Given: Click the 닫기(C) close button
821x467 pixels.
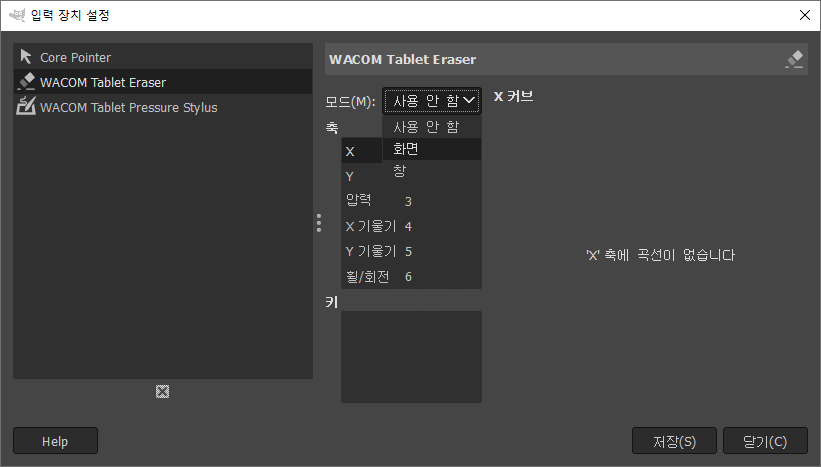Looking at the screenshot, I should (765, 441).
